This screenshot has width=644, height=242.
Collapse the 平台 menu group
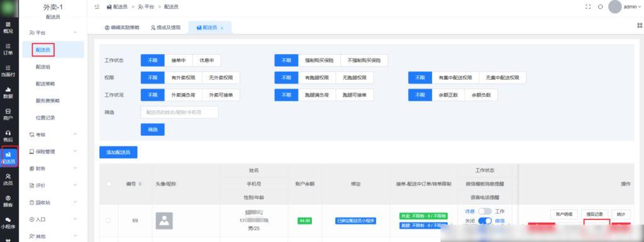pos(53,33)
